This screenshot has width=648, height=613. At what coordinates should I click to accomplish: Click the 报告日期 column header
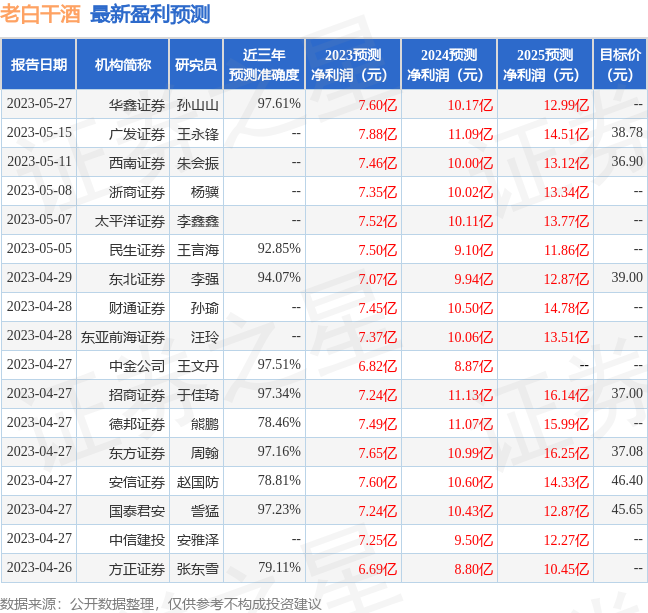coord(38,64)
